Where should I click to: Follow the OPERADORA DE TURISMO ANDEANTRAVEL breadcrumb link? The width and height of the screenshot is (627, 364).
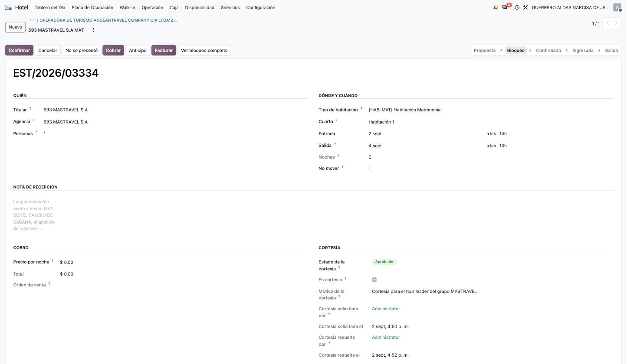(108, 20)
